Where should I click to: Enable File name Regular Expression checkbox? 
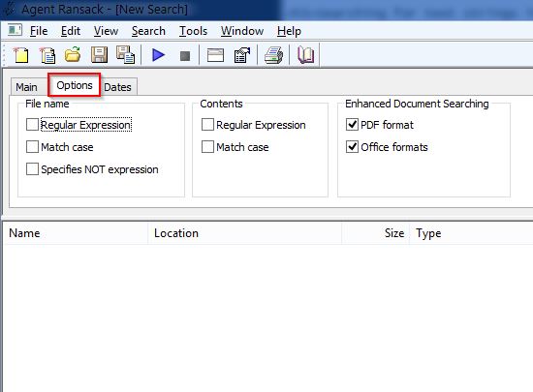coord(32,125)
